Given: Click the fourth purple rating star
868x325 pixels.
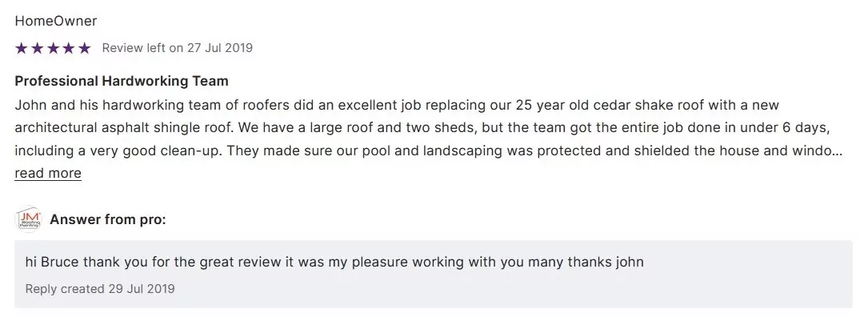Looking at the screenshot, I should (68, 48).
